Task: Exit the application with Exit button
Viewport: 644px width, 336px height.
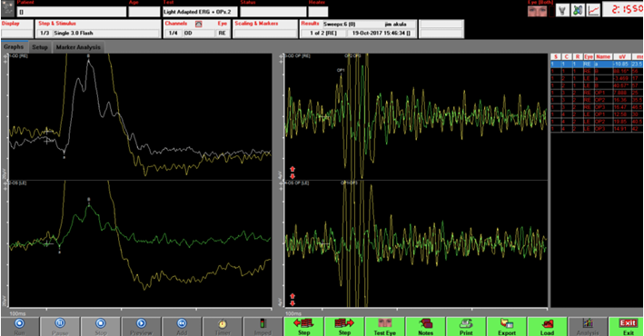Action: point(628,327)
